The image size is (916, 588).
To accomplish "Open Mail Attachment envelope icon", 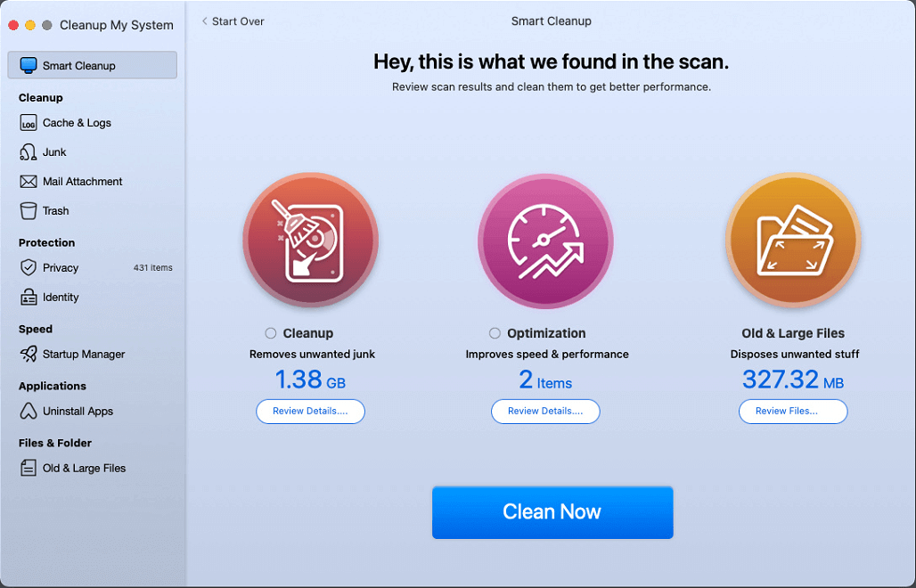I will point(28,182).
